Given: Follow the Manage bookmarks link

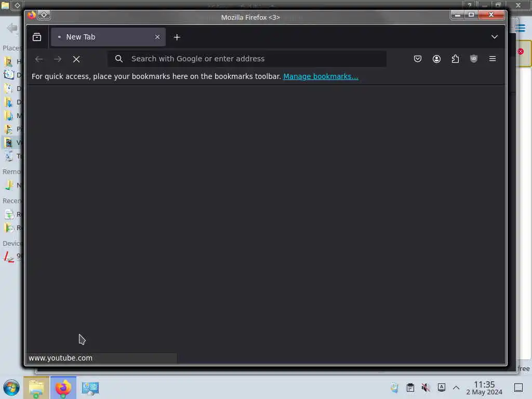Looking at the screenshot, I should click(321, 76).
